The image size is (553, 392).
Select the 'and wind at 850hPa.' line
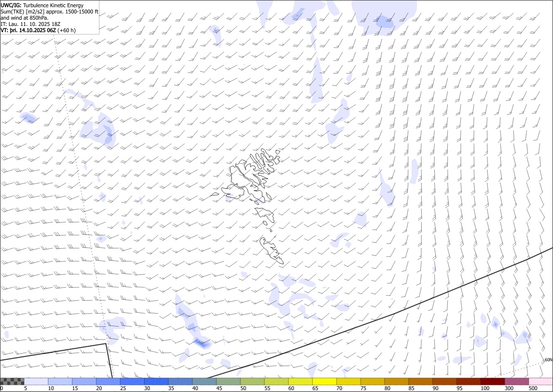click(25, 18)
